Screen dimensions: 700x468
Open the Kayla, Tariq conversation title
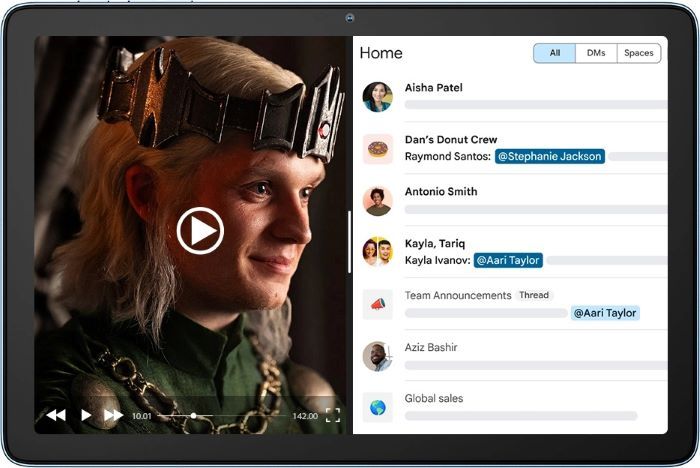pos(435,243)
